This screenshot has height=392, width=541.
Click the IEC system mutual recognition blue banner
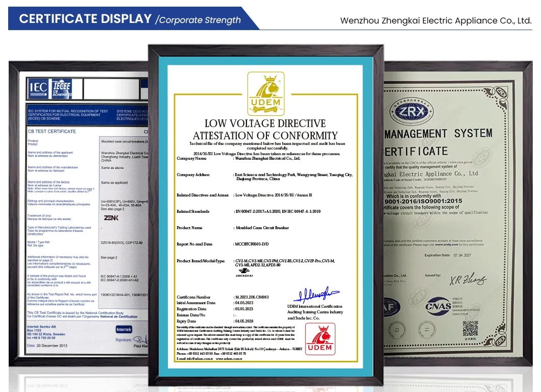(88, 115)
